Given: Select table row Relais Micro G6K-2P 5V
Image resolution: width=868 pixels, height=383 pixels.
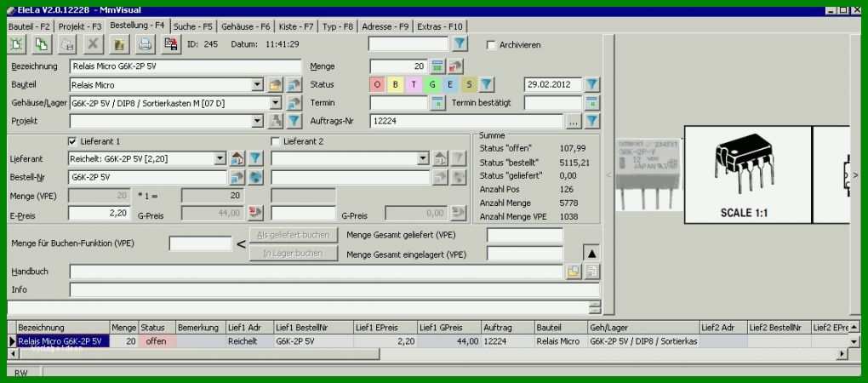Looking at the screenshot, I should 431,341.
